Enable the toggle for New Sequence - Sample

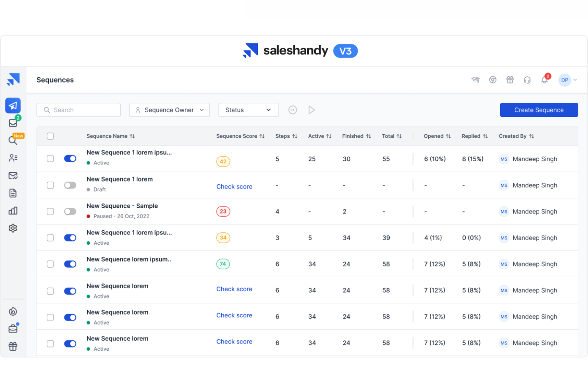(70, 211)
